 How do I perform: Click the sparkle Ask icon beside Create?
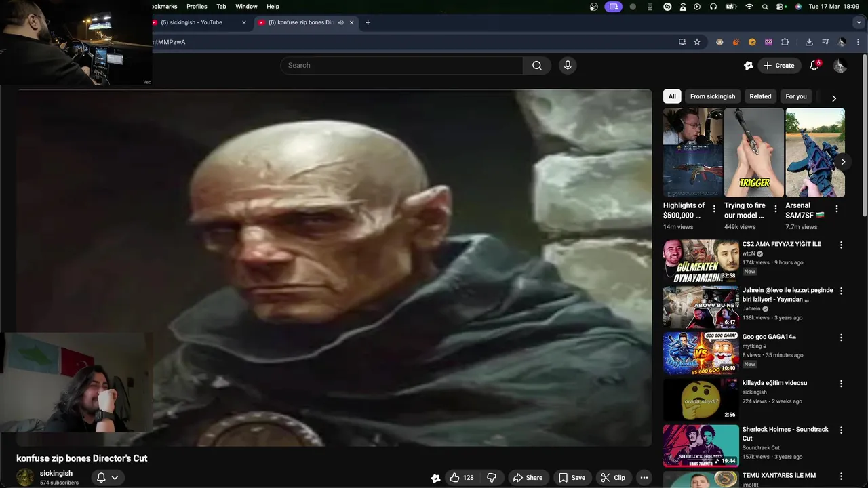tap(749, 66)
